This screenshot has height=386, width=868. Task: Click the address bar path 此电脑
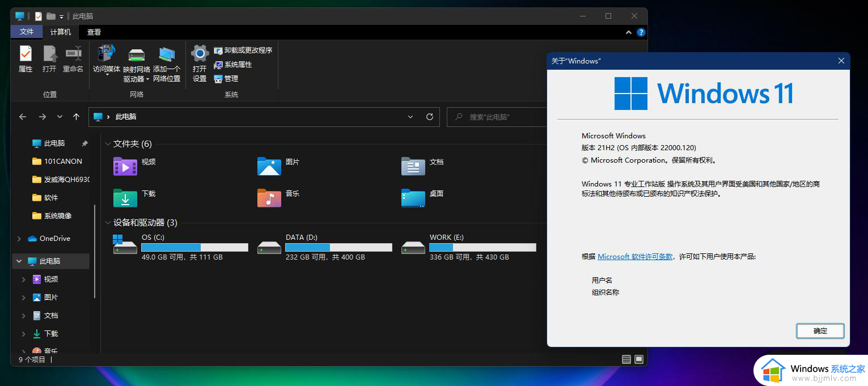pyautogui.click(x=126, y=117)
